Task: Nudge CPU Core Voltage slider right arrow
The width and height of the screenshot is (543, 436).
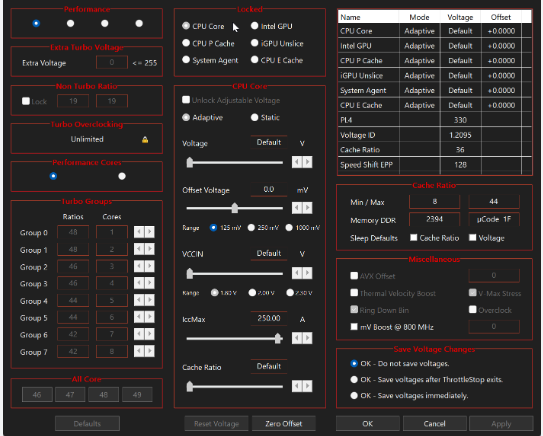Action: [x=307, y=162]
